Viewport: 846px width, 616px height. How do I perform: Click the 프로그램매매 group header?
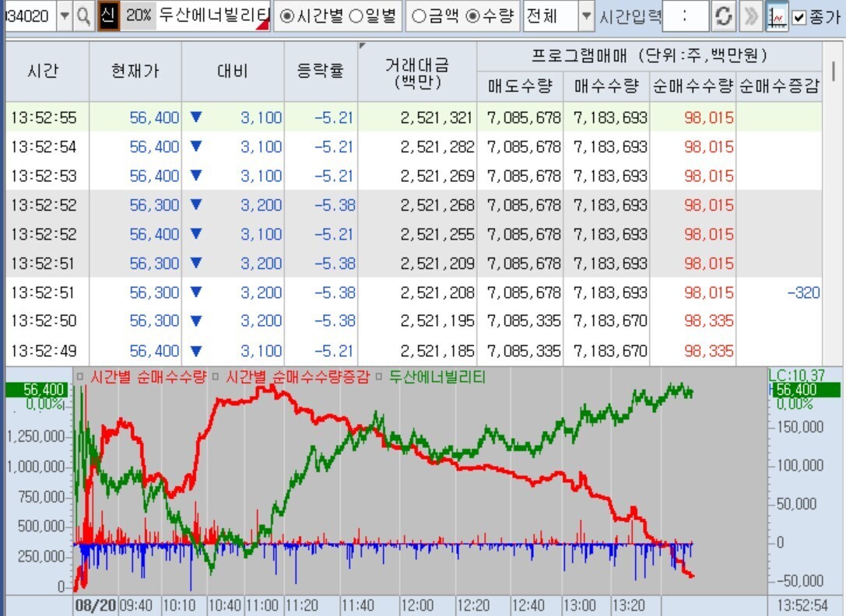click(x=650, y=56)
